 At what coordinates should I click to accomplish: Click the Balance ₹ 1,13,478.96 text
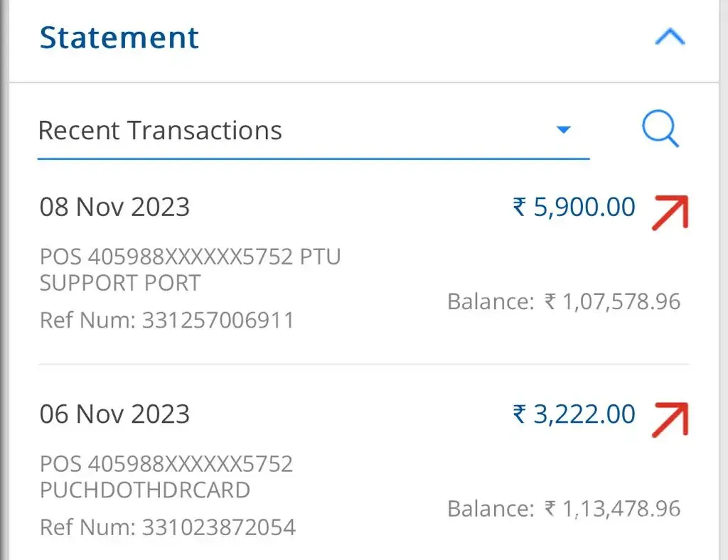(564, 509)
